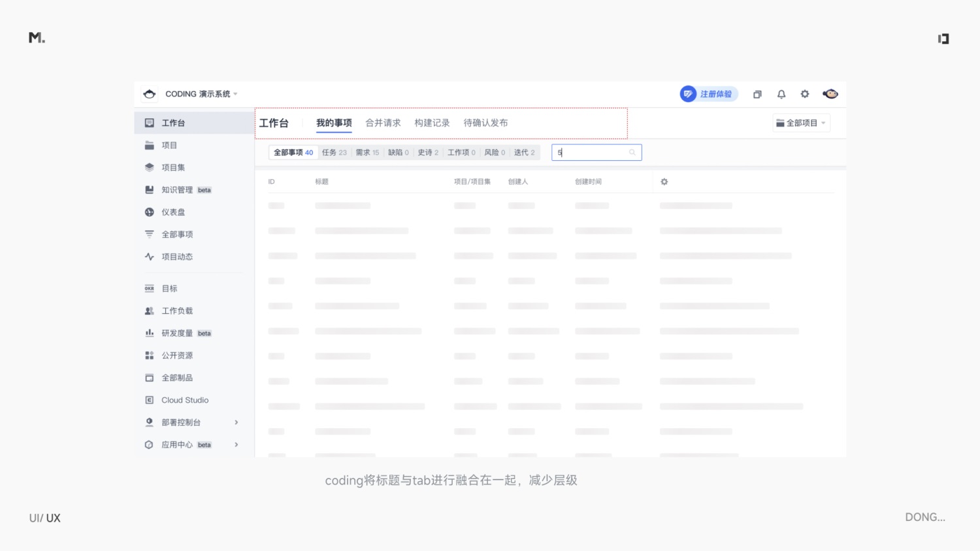Expand the 全部项目 dropdown
The height and width of the screenshot is (551, 980).
(801, 123)
